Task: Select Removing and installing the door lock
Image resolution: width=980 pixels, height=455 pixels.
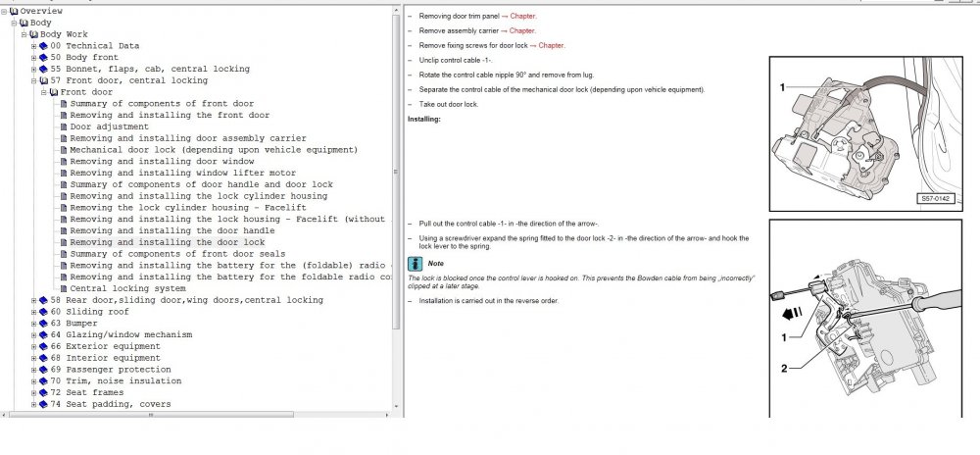Action: point(168,242)
